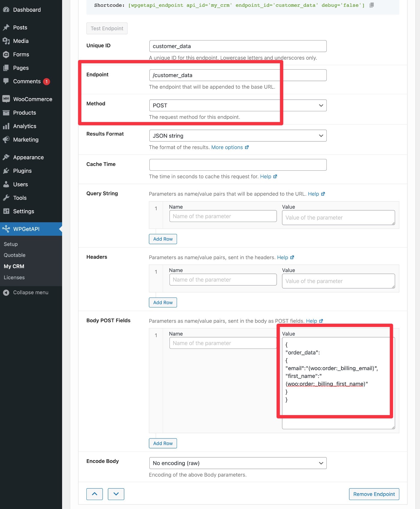Click the Tools wrench icon
This screenshot has width=420, height=509.
[6, 198]
